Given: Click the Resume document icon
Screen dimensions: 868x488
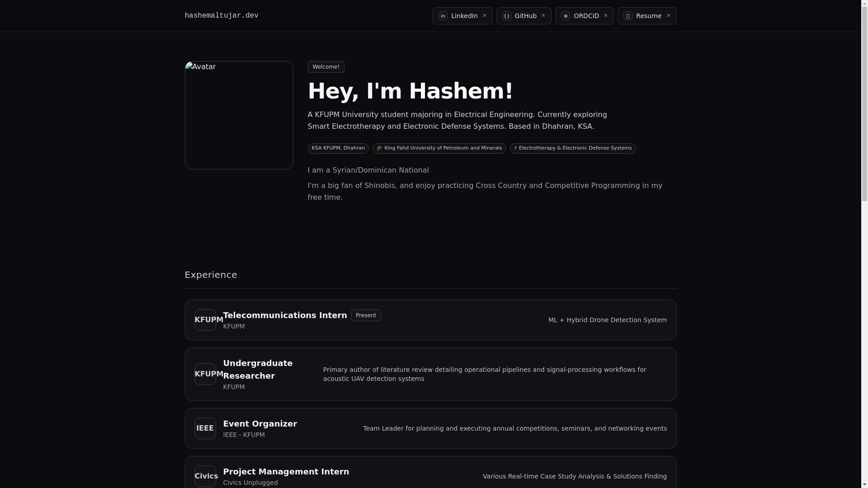Looking at the screenshot, I should tap(628, 16).
